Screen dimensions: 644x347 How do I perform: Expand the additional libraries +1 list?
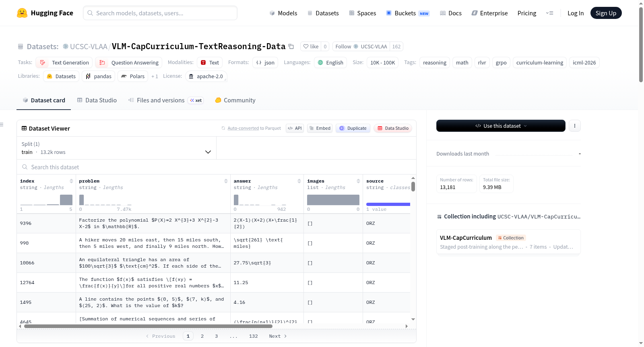click(x=155, y=77)
